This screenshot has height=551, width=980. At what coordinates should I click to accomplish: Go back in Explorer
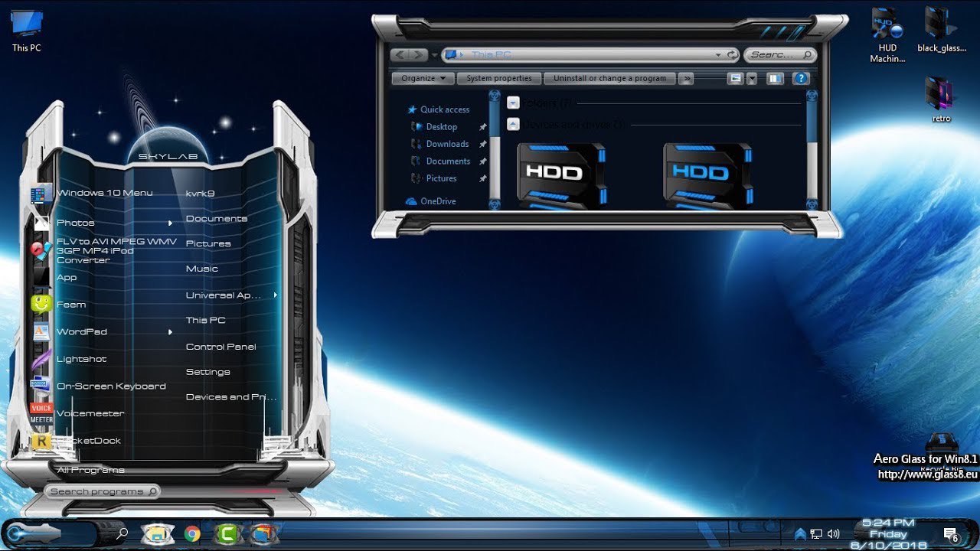(400, 54)
